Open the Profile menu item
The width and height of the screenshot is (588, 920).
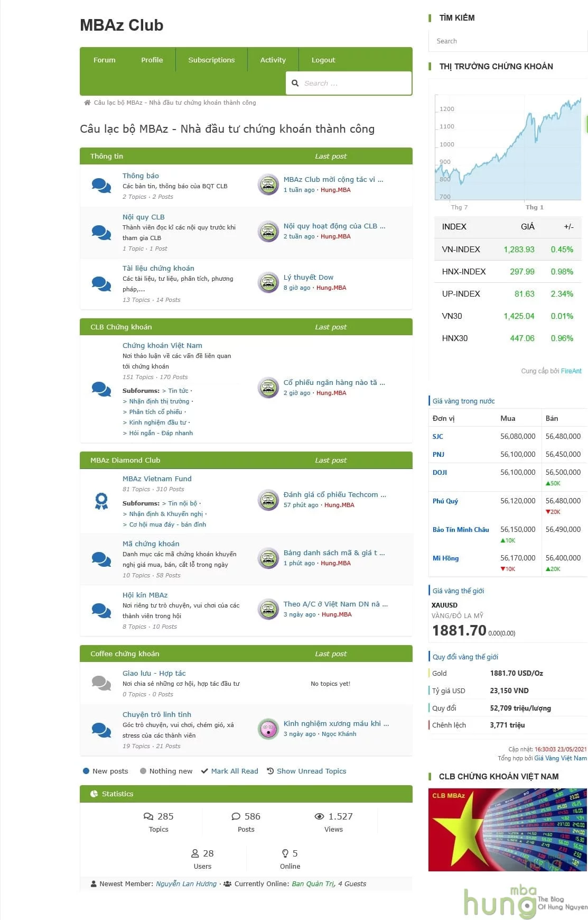tap(152, 60)
